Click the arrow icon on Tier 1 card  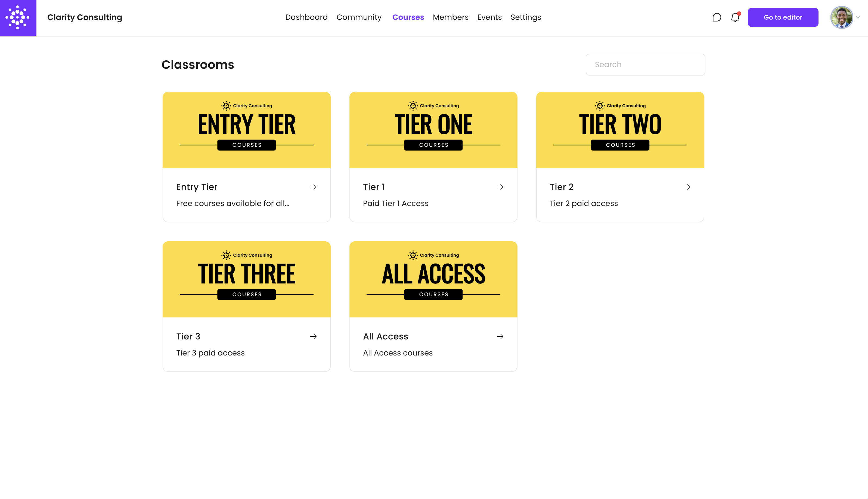click(500, 187)
